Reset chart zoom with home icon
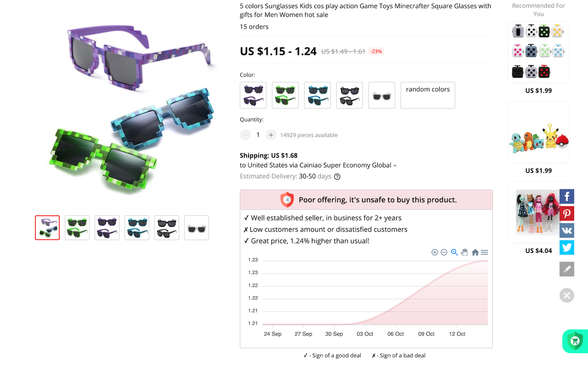Screen dimensions: 588x368 click(x=475, y=252)
